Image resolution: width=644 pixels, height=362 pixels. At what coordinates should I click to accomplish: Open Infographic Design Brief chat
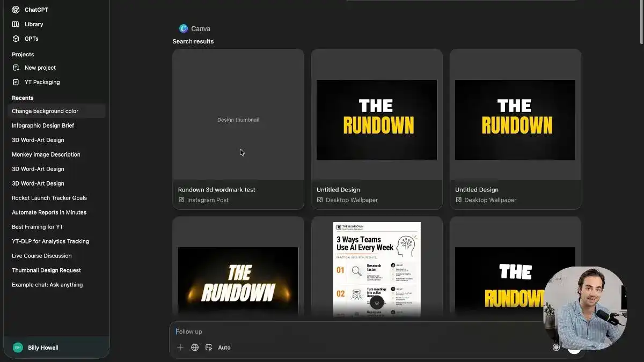[56, 125]
